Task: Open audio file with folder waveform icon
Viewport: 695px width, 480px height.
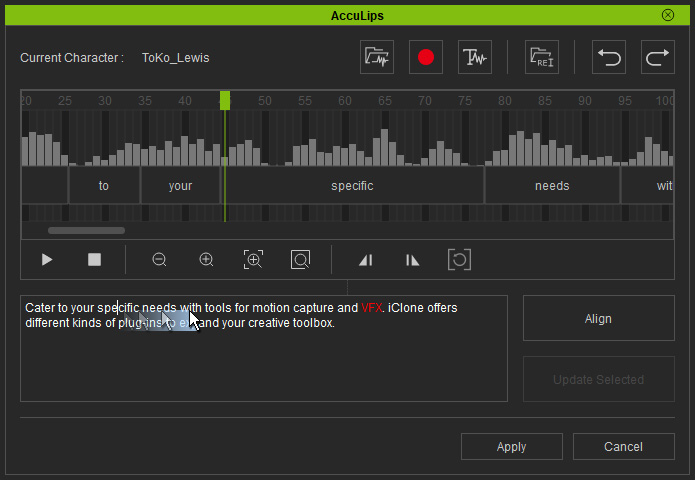Action: tap(377, 57)
